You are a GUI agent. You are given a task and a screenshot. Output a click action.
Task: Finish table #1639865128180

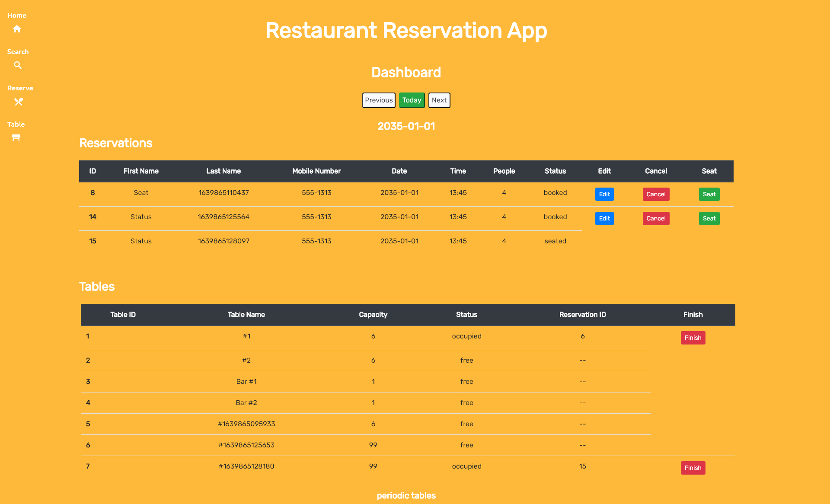coord(693,468)
